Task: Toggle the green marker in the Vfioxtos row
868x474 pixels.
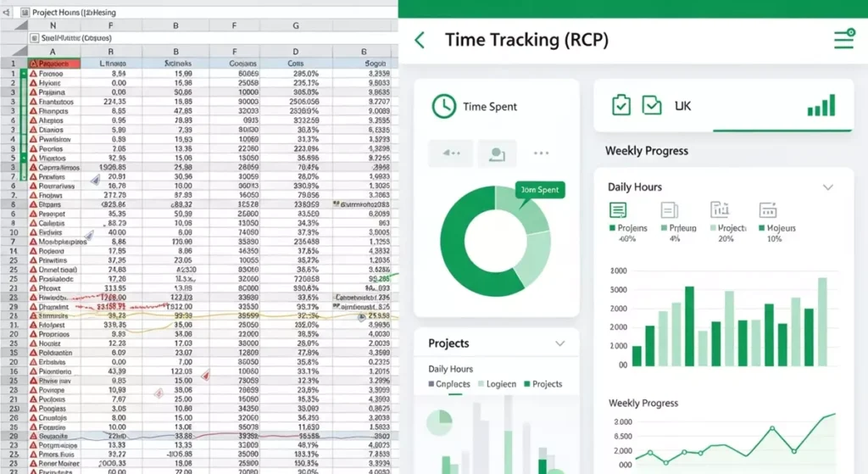Action: (x=24, y=158)
